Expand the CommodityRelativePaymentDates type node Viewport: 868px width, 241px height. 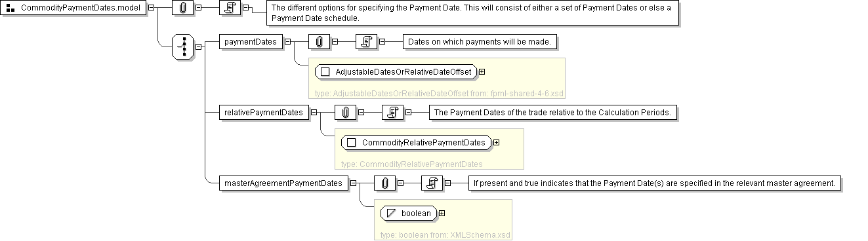(x=496, y=142)
